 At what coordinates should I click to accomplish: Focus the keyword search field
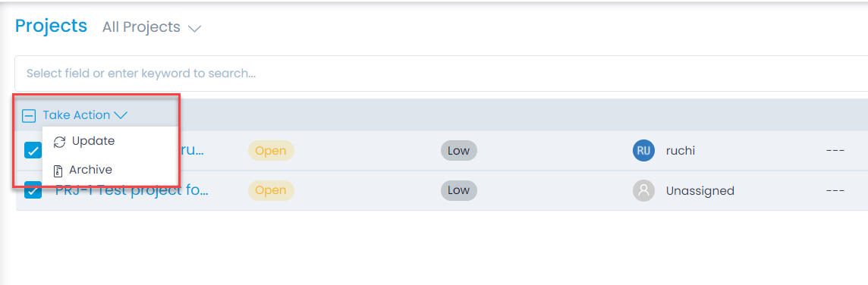point(441,73)
